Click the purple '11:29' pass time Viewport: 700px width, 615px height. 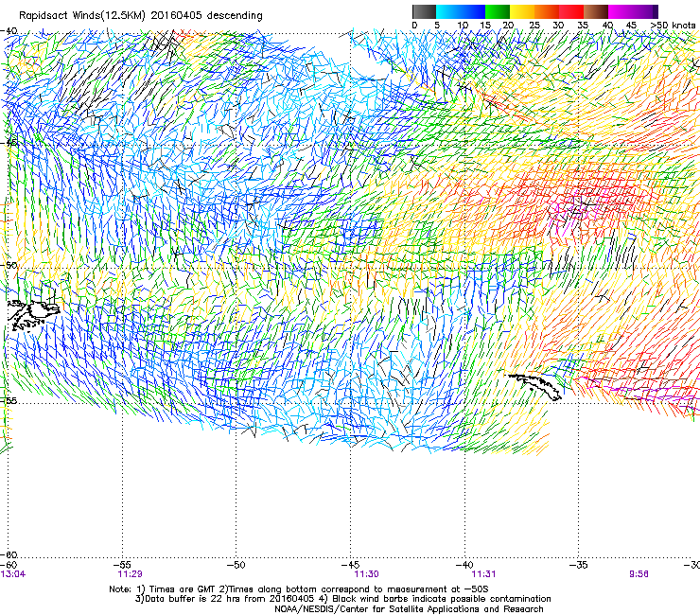130,574
